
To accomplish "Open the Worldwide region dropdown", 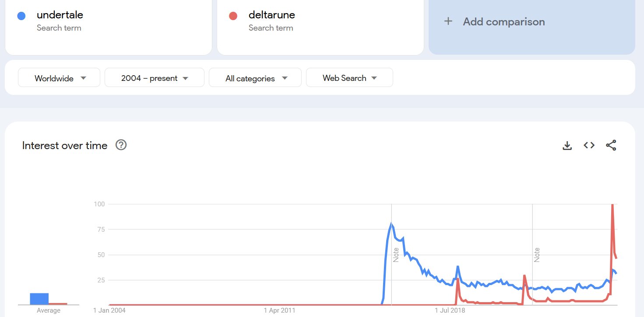I will click(59, 78).
